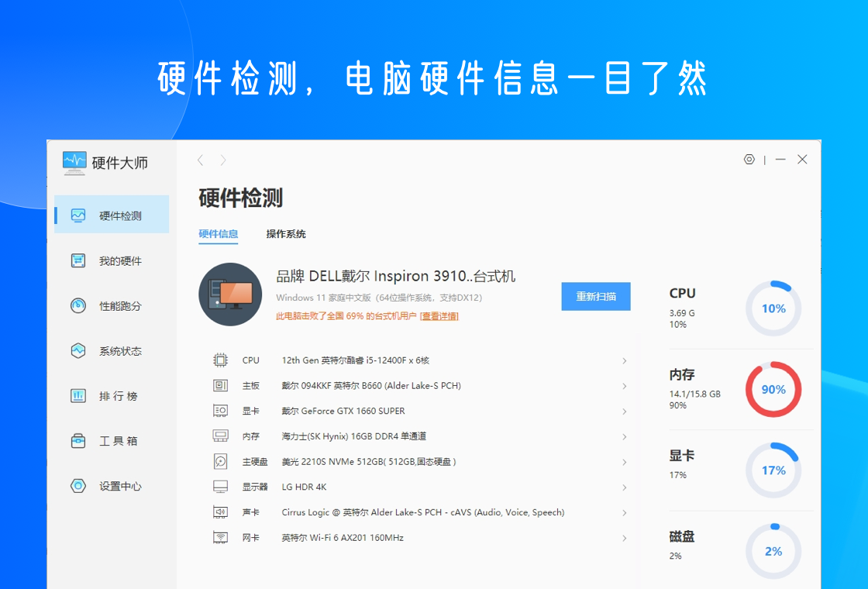Click the 显卡 17% usage ring
The height and width of the screenshot is (589, 868).
click(773, 470)
